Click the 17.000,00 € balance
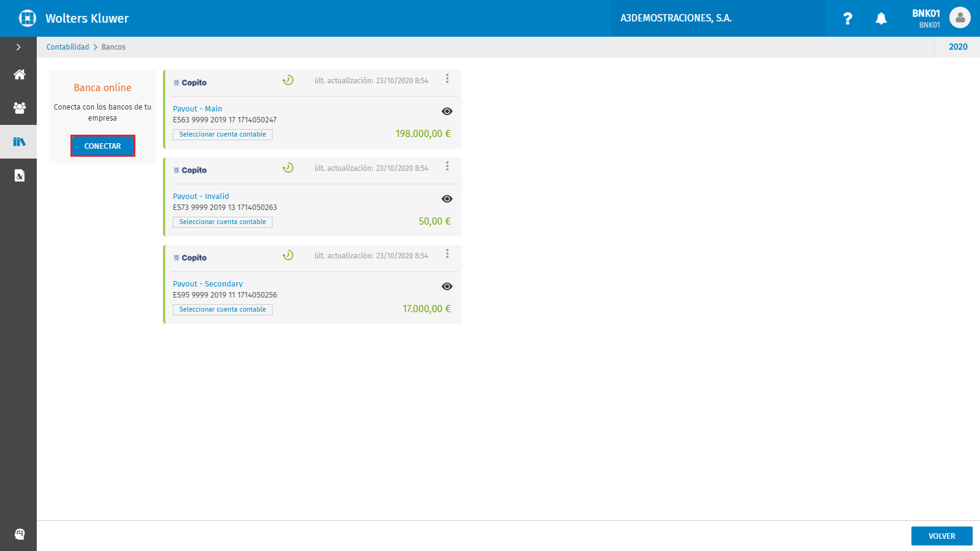The width and height of the screenshot is (980, 551). point(427,309)
